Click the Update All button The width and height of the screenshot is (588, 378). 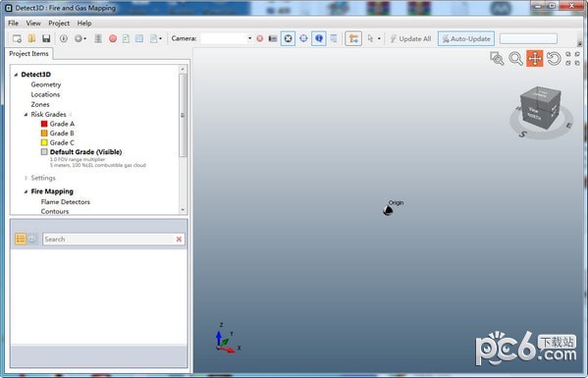pyautogui.click(x=410, y=38)
